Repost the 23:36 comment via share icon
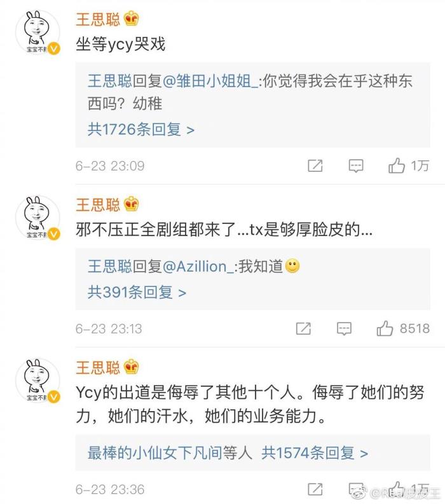This screenshot has height=504, width=445. (x=315, y=489)
